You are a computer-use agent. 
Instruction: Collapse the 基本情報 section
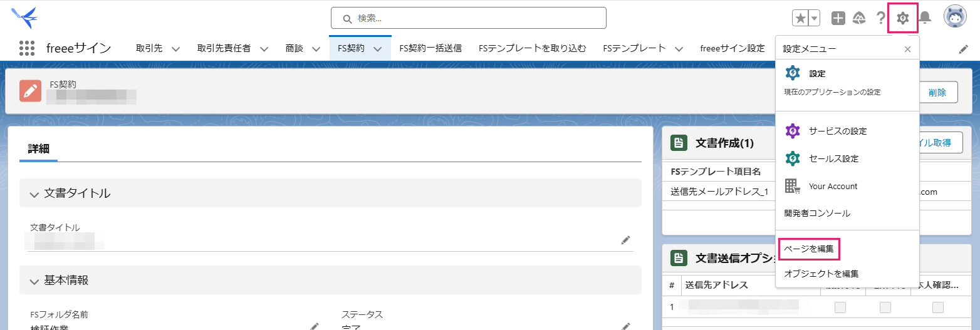[330, 280]
